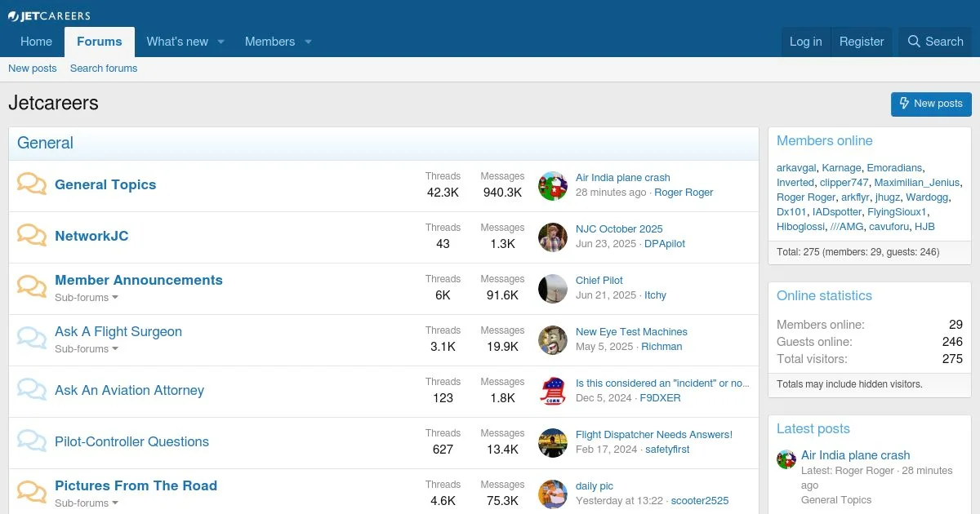This screenshot has height=514, width=980.
Task: View arkavgal's profile in Members online
Action: click(796, 168)
